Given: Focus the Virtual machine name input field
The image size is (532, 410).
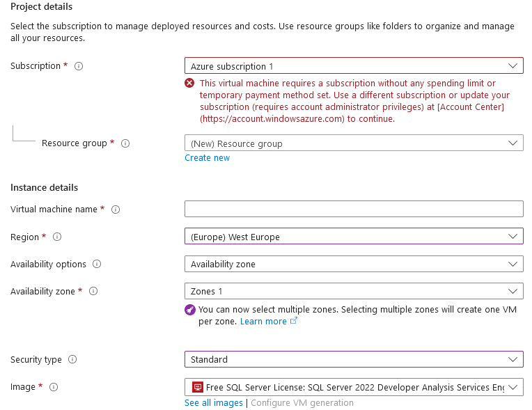Looking at the screenshot, I should 354,209.
